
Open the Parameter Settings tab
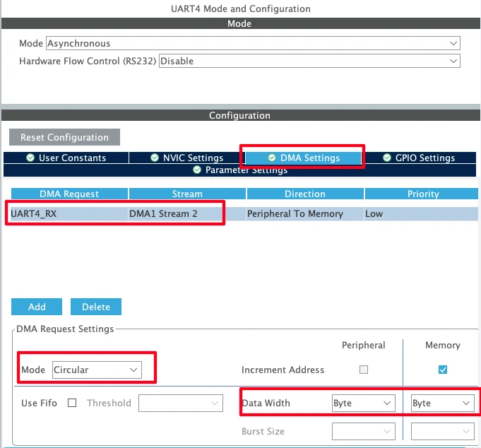pos(240,170)
